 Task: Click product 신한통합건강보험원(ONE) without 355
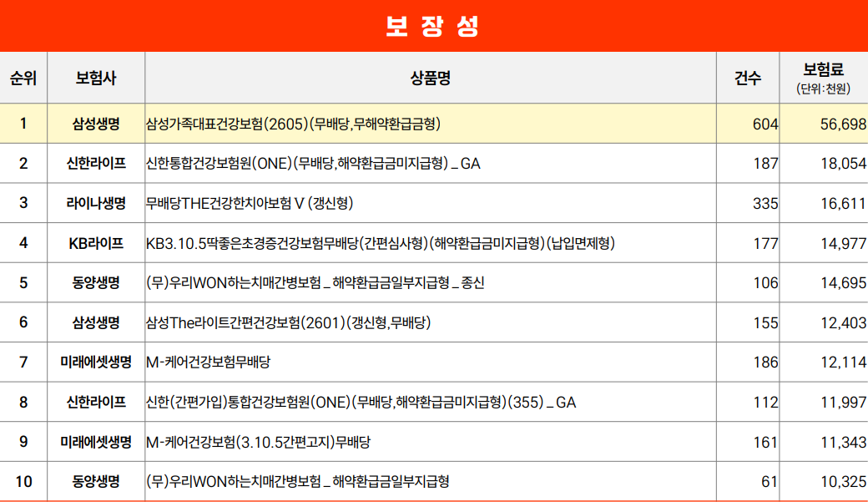click(x=313, y=164)
